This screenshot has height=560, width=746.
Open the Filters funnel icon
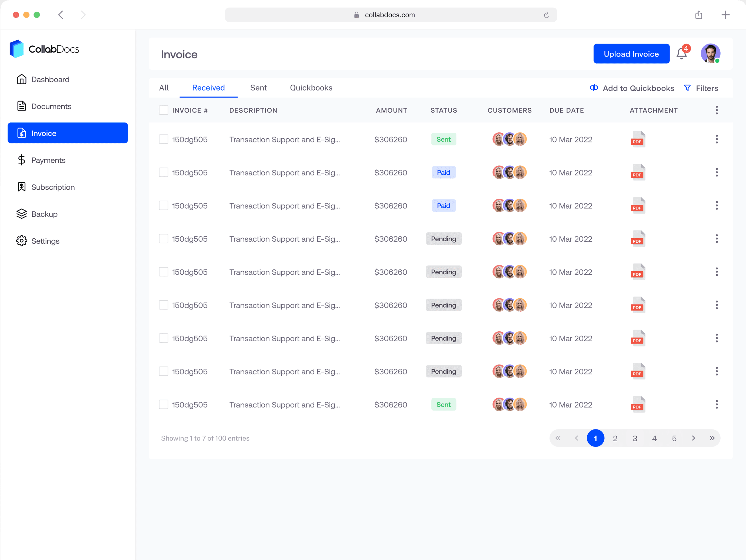tap(687, 88)
